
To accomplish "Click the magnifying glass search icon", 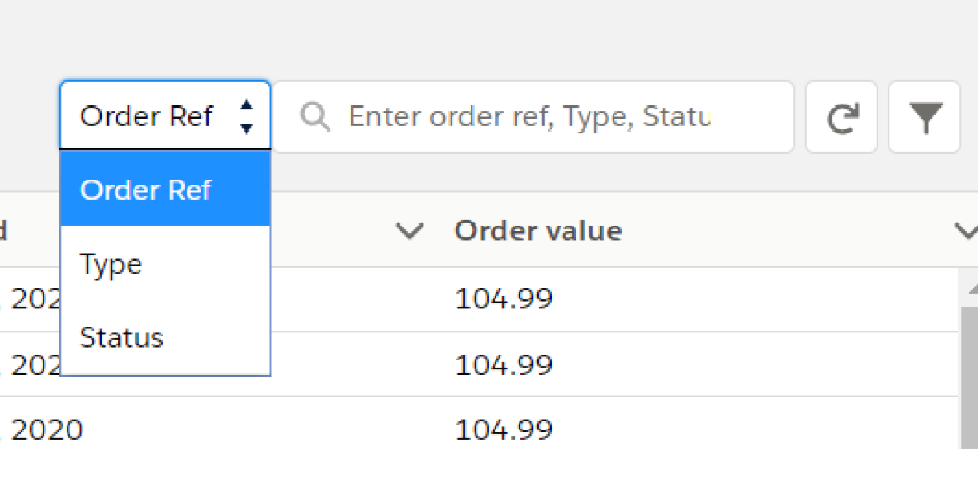I will (315, 116).
